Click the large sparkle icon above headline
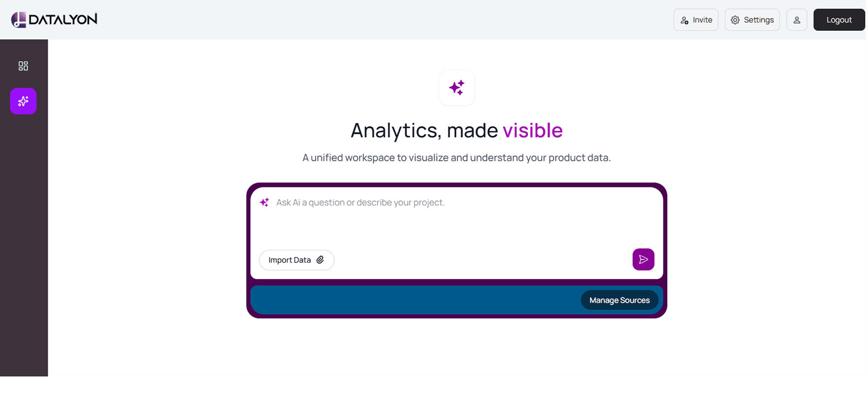The image size is (868, 395). 457,88
